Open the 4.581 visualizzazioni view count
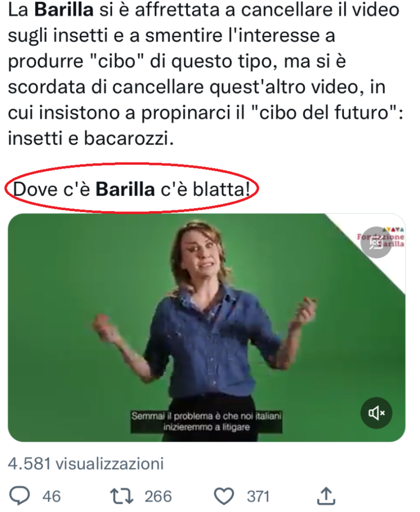 [x=86, y=463]
